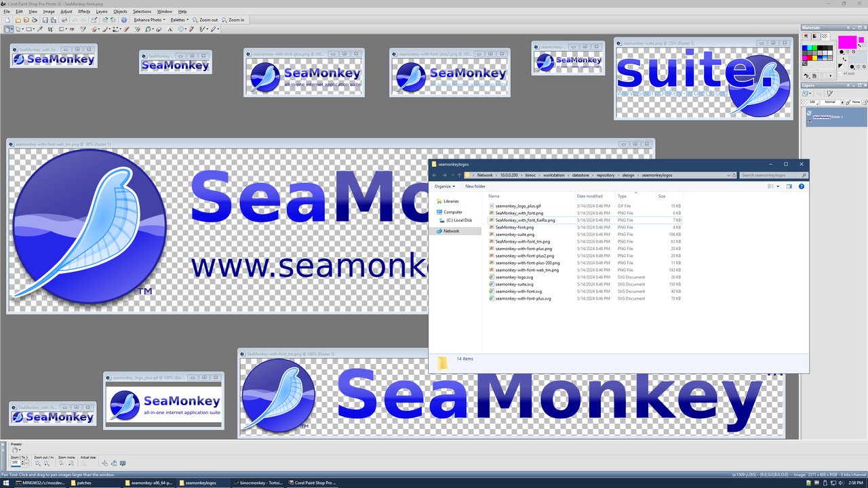The width and height of the screenshot is (868, 488).
Task: Click the Redo icon
Action: [x=83, y=20]
